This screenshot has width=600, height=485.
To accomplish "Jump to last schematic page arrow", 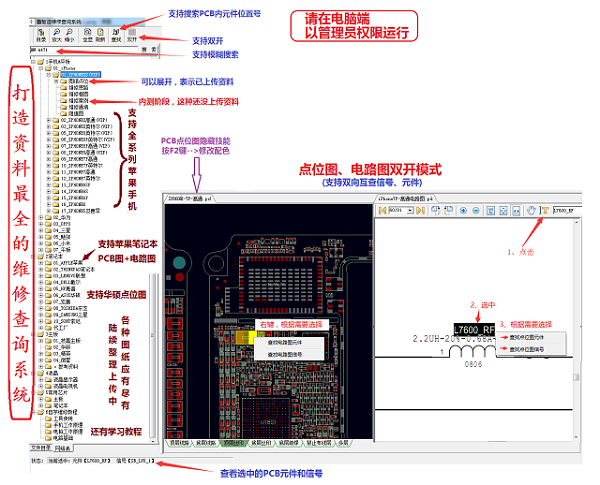I will (421, 210).
